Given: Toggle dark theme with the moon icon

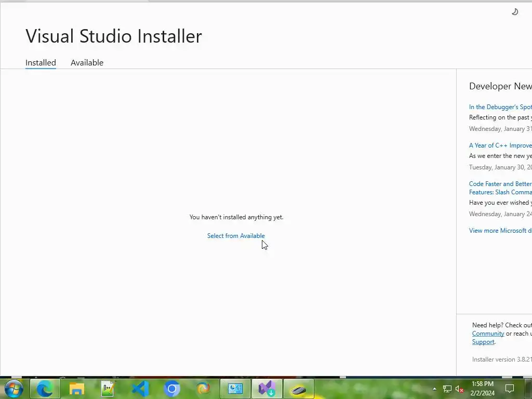Looking at the screenshot, I should pyautogui.click(x=515, y=12).
